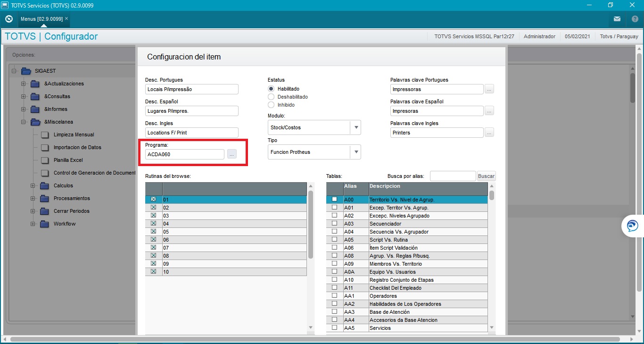Uncheck browse routine 01 checkbox
This screenshot has width=644, height=344.
pos(153,200)
